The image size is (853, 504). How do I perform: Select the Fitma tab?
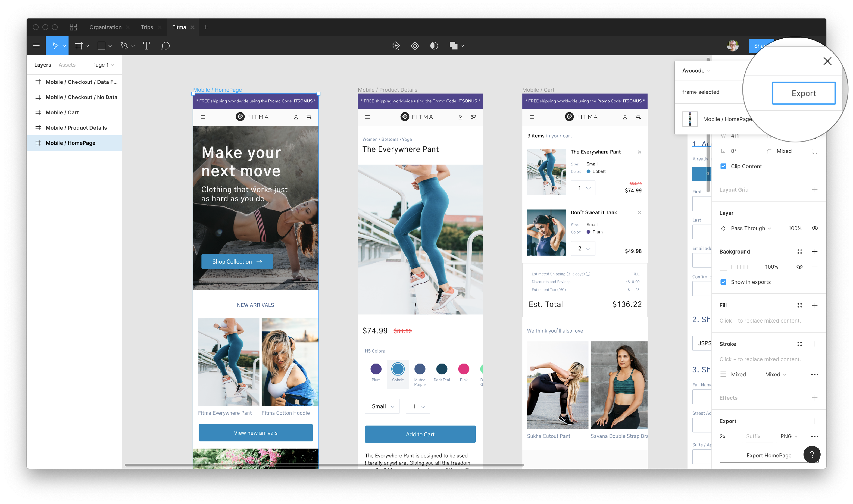coord(179,27)
